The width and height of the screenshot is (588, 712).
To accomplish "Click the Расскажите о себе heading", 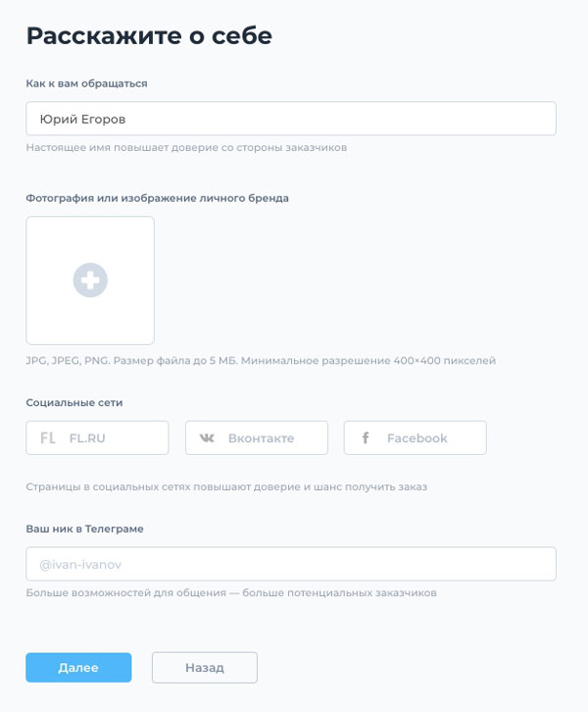I will point(149,36).
